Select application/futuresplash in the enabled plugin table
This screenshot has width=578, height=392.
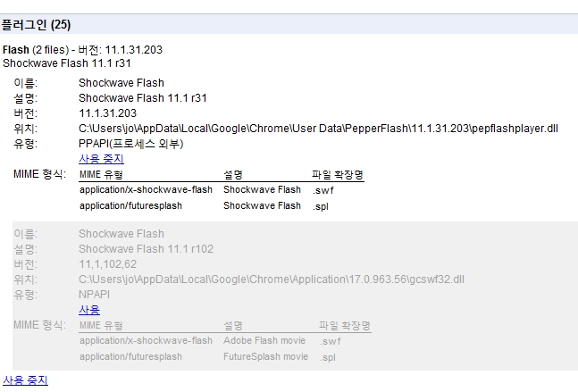(130, 205)
